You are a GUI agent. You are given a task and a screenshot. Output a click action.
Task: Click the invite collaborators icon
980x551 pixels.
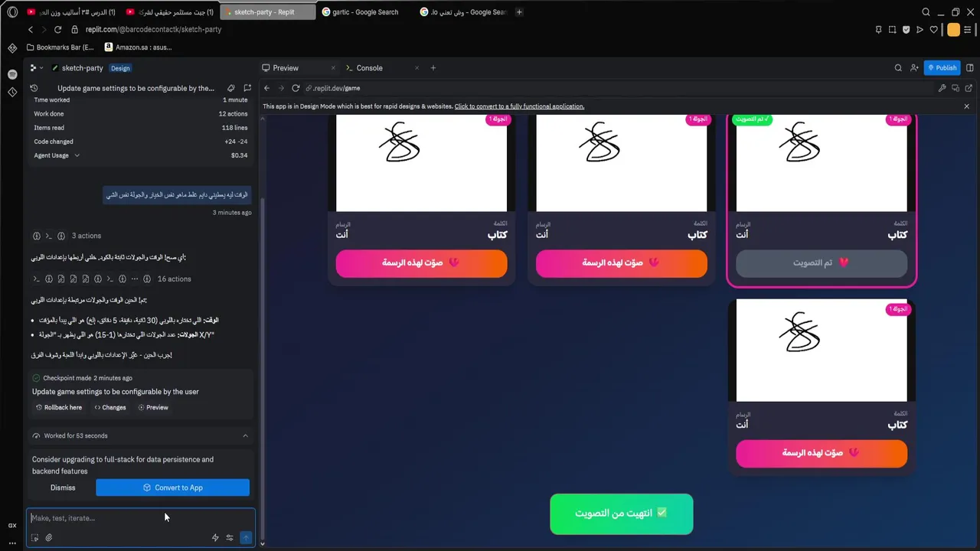tap(914, 67)
